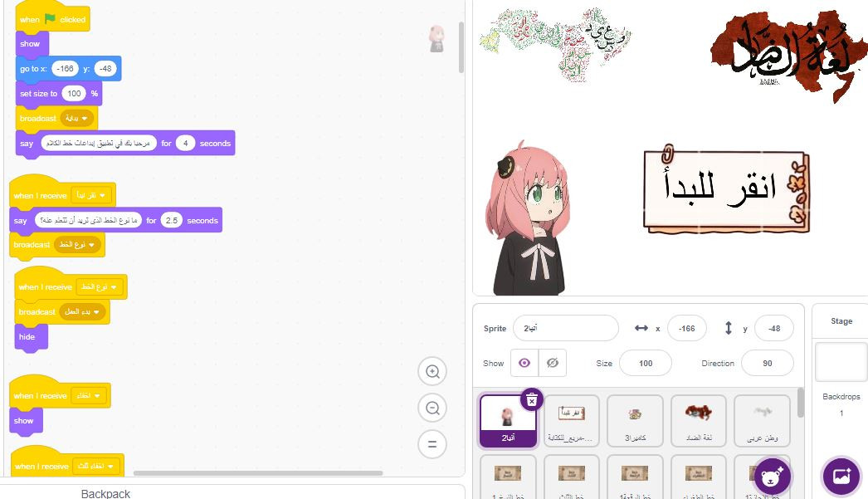Click the sprite Size field
Viewport: 868px width, 499px height.
pos(646,364)
